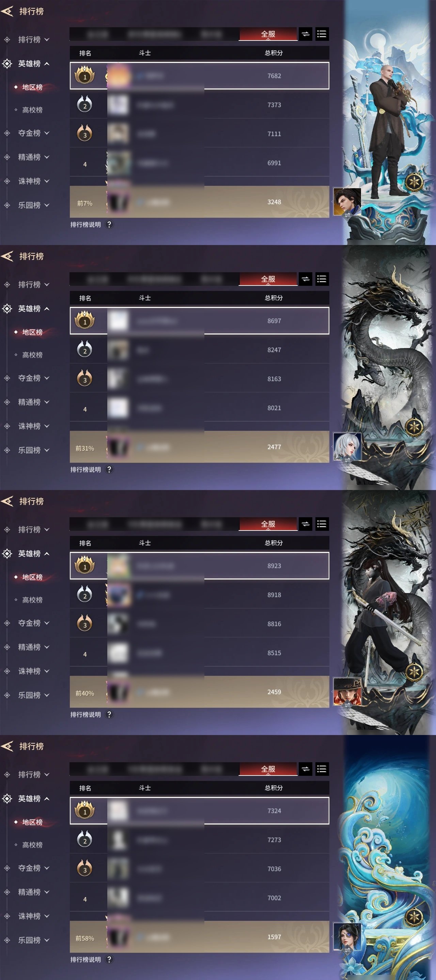The height and width of the screenshot is (980, 436).
Task: Click the help icon below the 前58% row
Action: pyautogui.click(x=109, y=960)
